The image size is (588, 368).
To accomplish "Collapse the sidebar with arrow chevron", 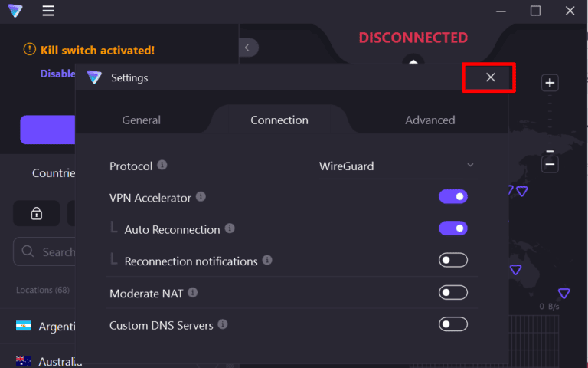I will (247, 48).
